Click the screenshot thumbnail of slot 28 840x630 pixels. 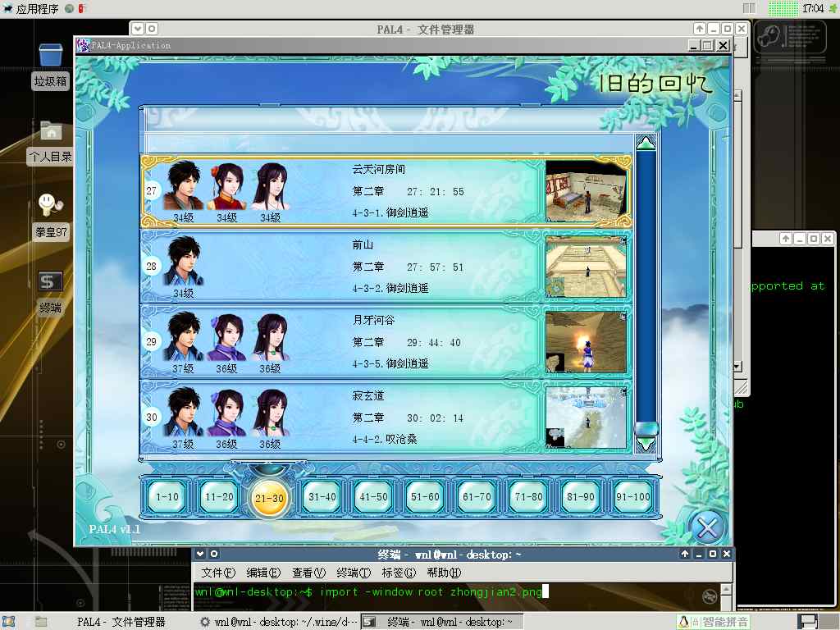[x=586, y=267]
